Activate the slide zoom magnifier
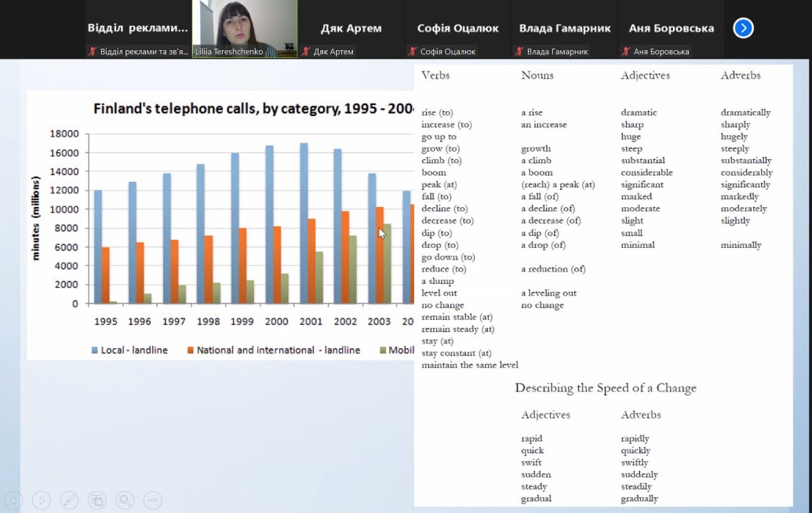This screenshot has width=812, height=513. (125, 500)
